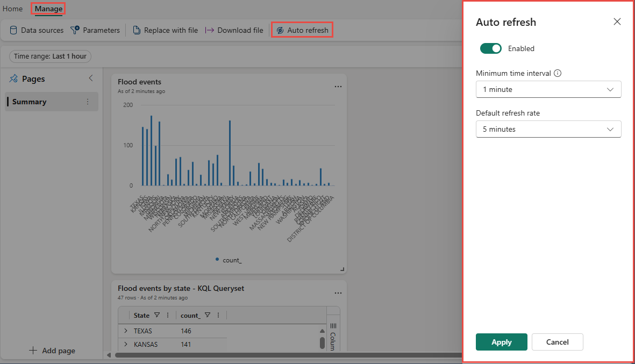
Task: Click the Flood events tile title
Action: click(139, 82)
